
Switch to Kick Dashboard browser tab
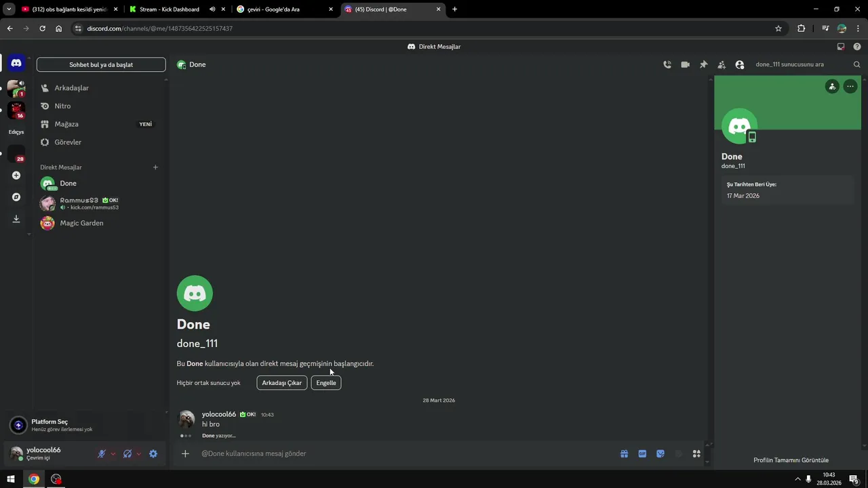pyautogui.click(x=178, y=9)
